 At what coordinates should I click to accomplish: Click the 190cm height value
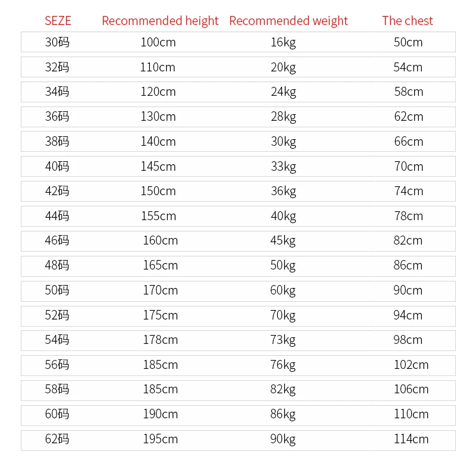tap(160, 414)
